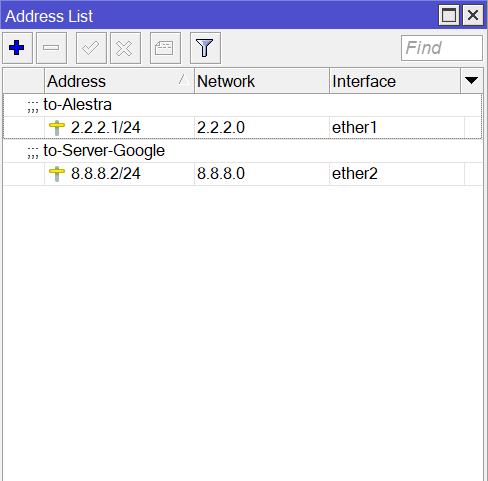Click the ether2 interface cell

click(x=397, y=174)
